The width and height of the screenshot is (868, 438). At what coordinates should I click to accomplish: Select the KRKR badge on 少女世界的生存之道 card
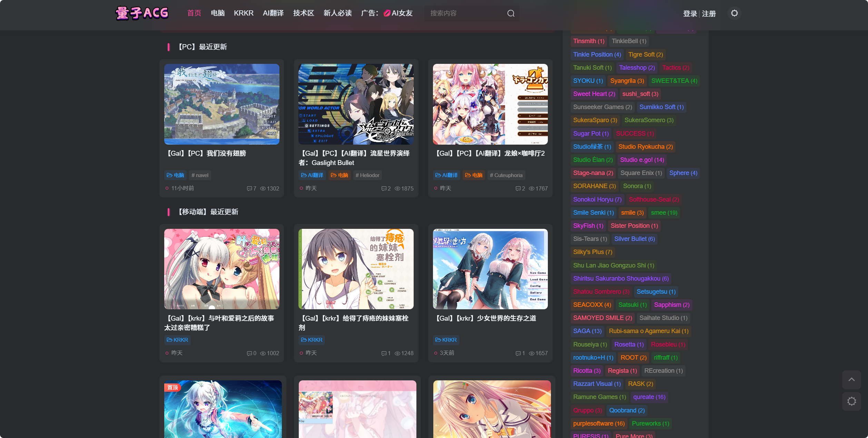tap(446, 340)
